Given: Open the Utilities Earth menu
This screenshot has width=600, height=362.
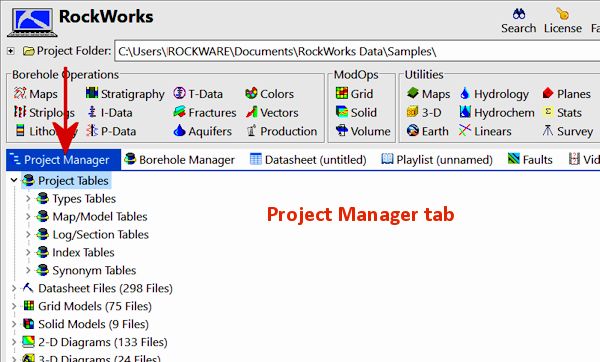Looking at the screenshot, I should pos(427,131).
